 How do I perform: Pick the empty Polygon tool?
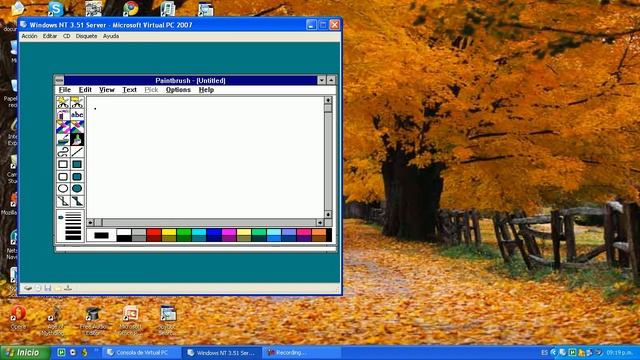[63, 201]
